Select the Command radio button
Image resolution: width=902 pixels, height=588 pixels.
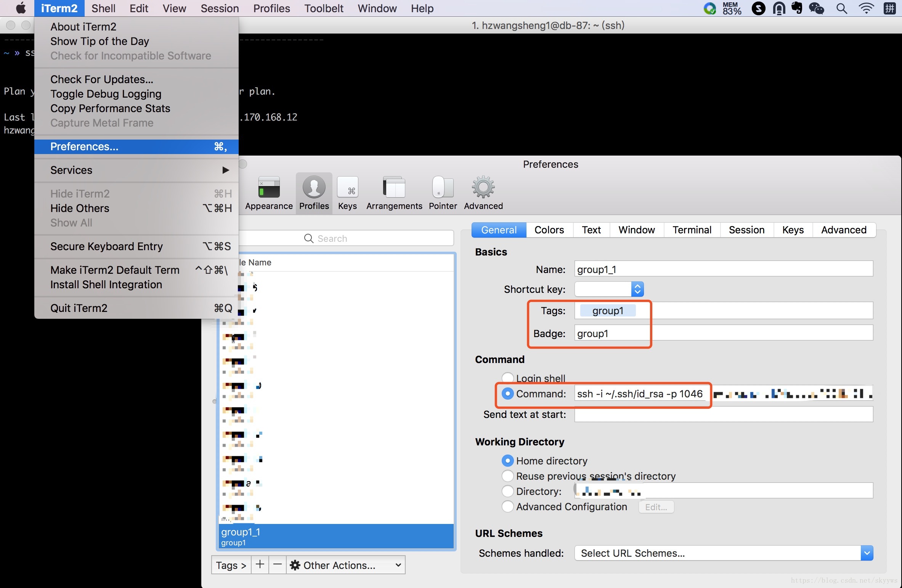point(507,394)
